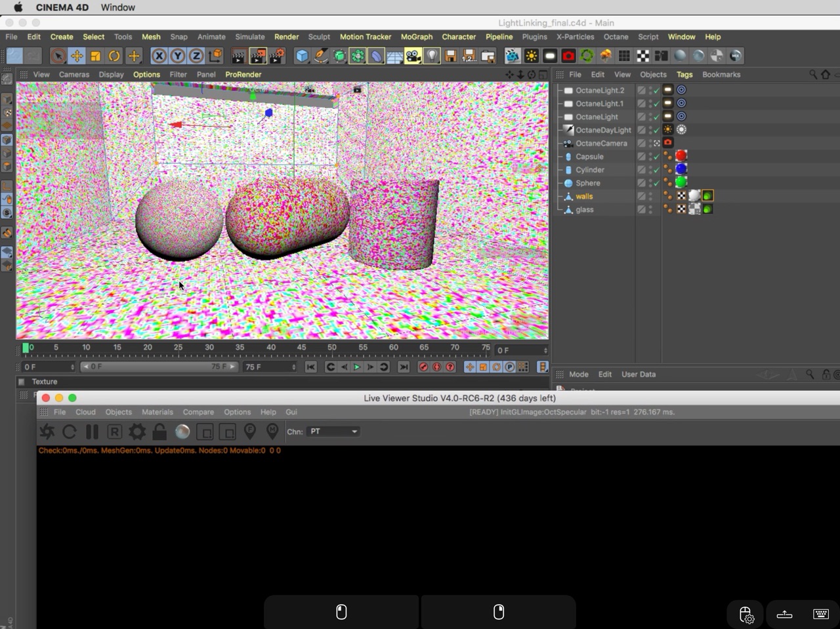
Task: Open Materials menu in Live Viewer
Action: tap(157, 412)
